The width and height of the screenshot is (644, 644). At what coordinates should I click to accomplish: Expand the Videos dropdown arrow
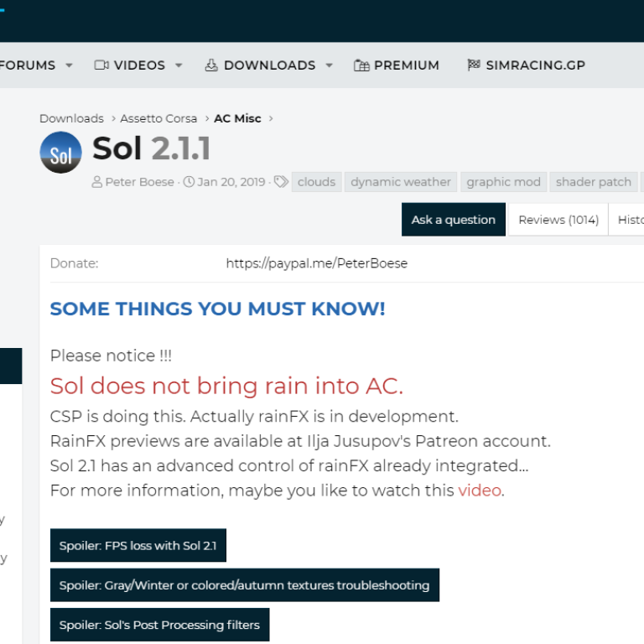click(179, 65)
